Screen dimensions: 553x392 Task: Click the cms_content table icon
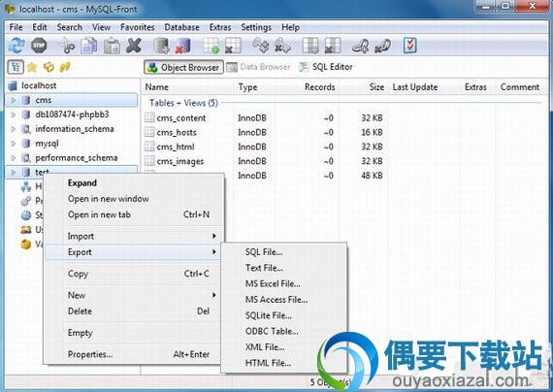tap(149, 117)
